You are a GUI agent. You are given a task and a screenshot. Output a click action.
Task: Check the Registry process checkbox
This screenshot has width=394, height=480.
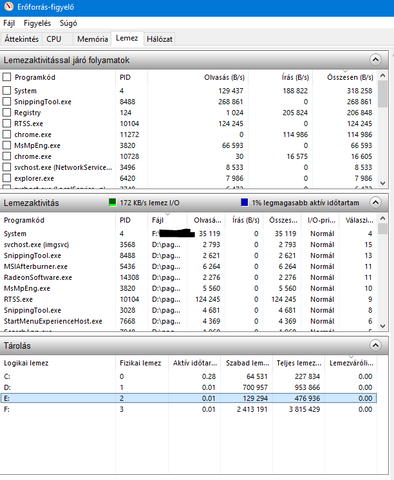[x=7, y=112]
